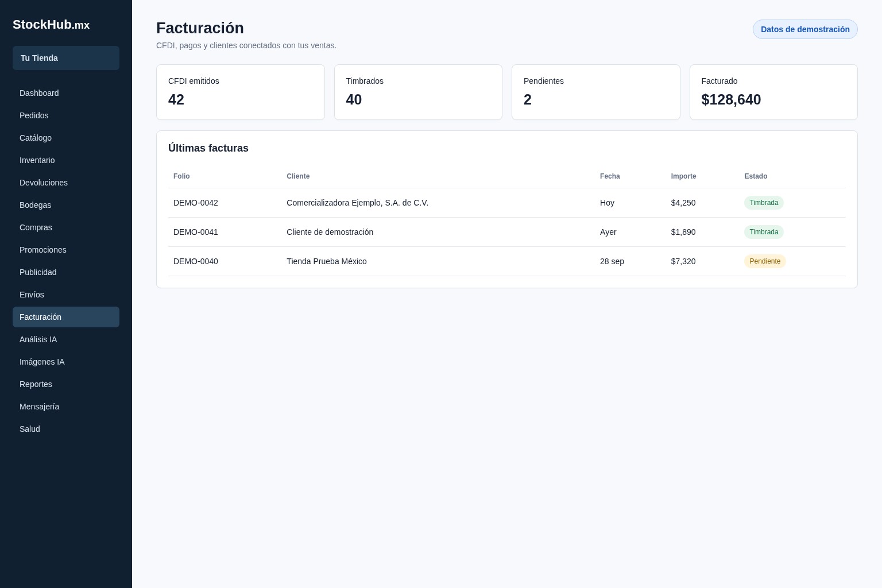882x588 pixels.
Task: Click the 28 sep date cell
Action: [x=612, y=261]
